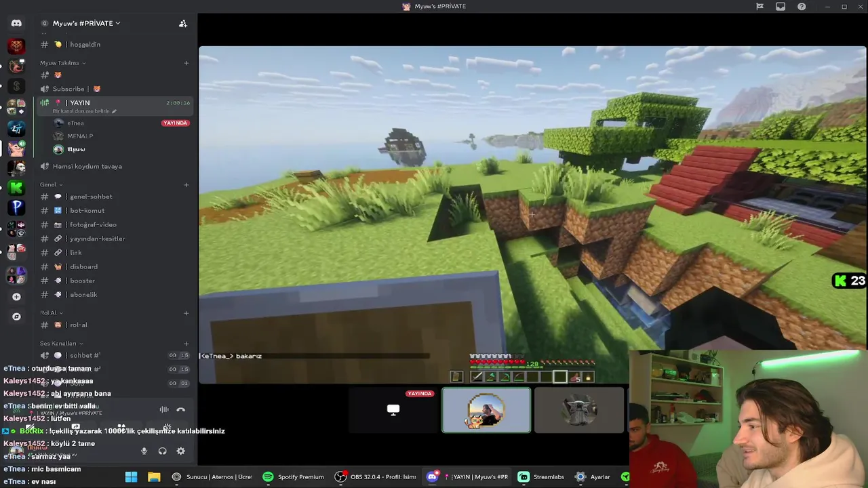Select user eTnea in YAYIN channel
This screenshot has width=868, height=488.
click(122, 123)
